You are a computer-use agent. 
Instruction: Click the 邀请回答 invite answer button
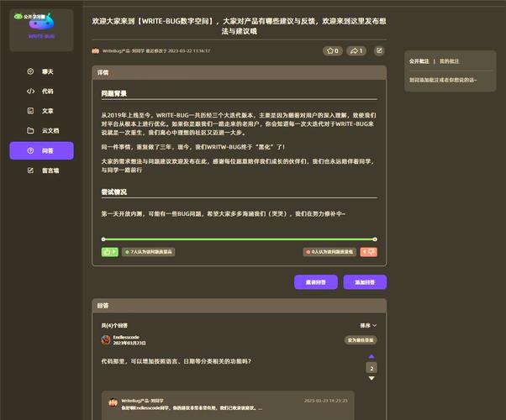pos(316,282)
